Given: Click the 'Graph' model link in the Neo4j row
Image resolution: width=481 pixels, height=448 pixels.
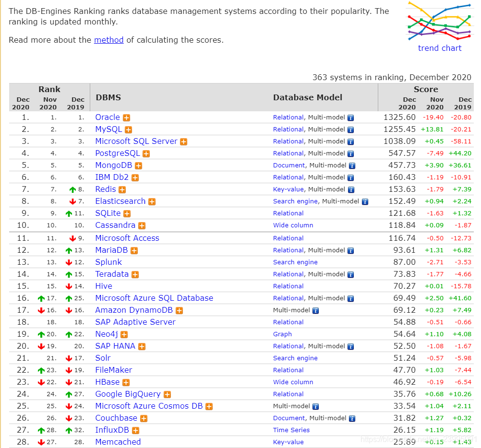Looking at the screenshot, I should 283,334.
